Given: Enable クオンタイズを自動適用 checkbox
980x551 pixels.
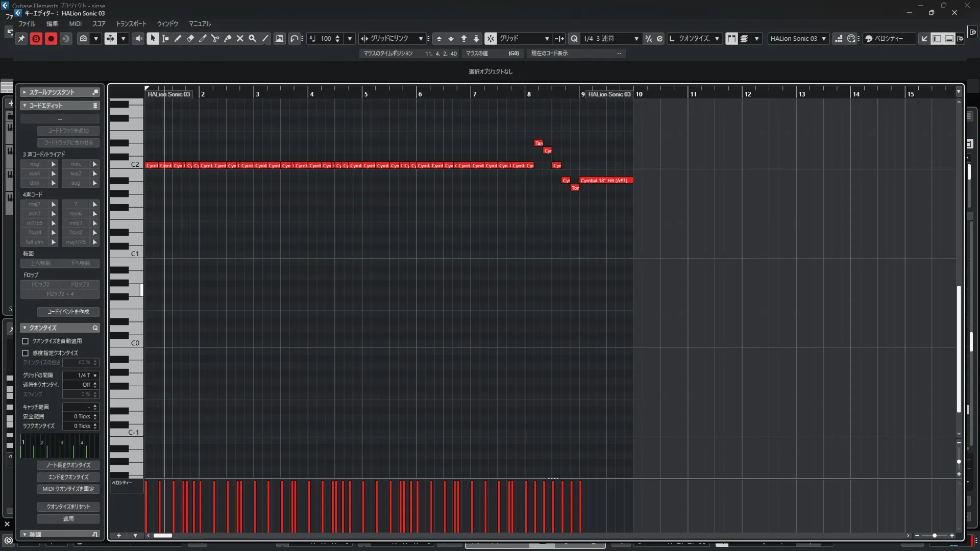Looking at the screenshot, I should click(26, 341).
